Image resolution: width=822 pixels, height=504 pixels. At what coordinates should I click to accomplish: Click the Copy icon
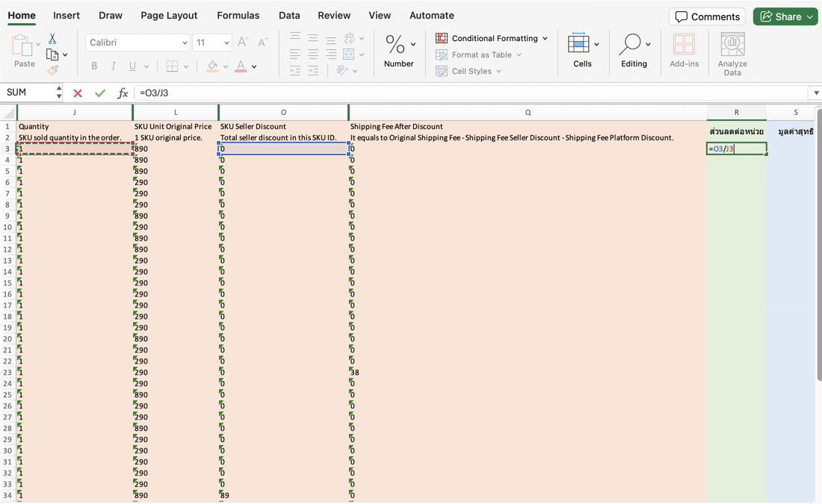coord(52,54)
